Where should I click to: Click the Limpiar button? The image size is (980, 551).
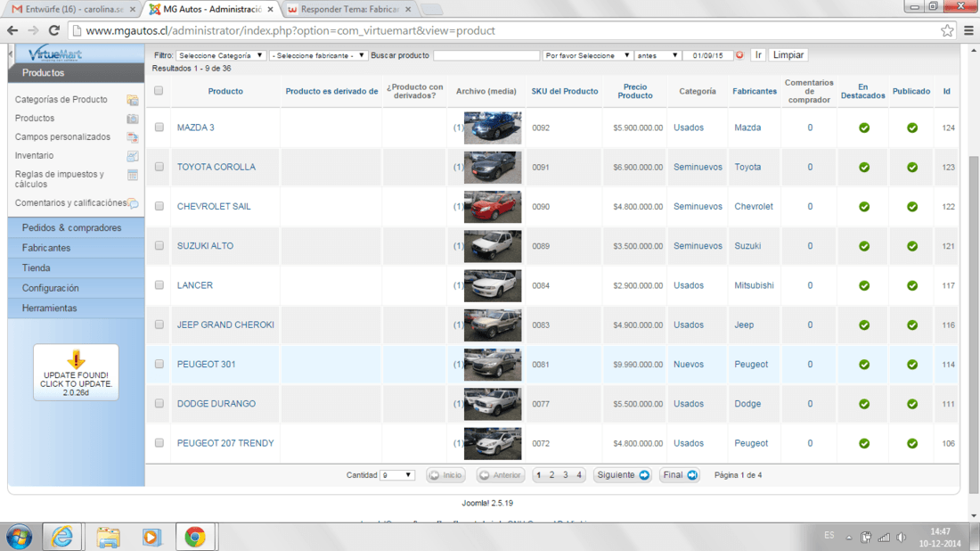tap(788, 55)
